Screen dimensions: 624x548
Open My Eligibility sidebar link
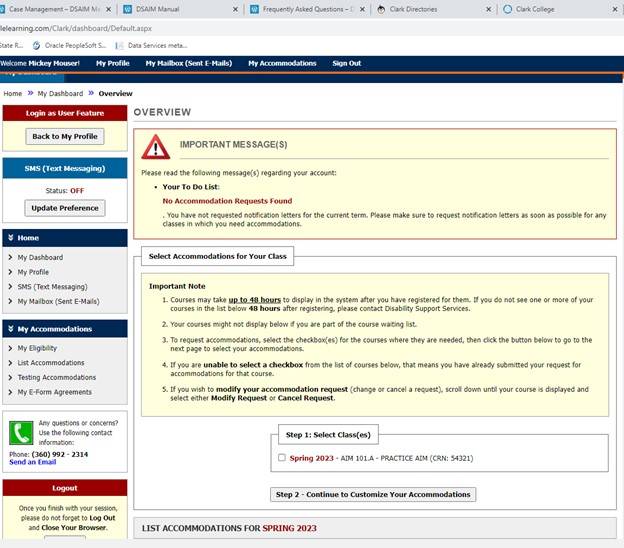pos(37,348)
